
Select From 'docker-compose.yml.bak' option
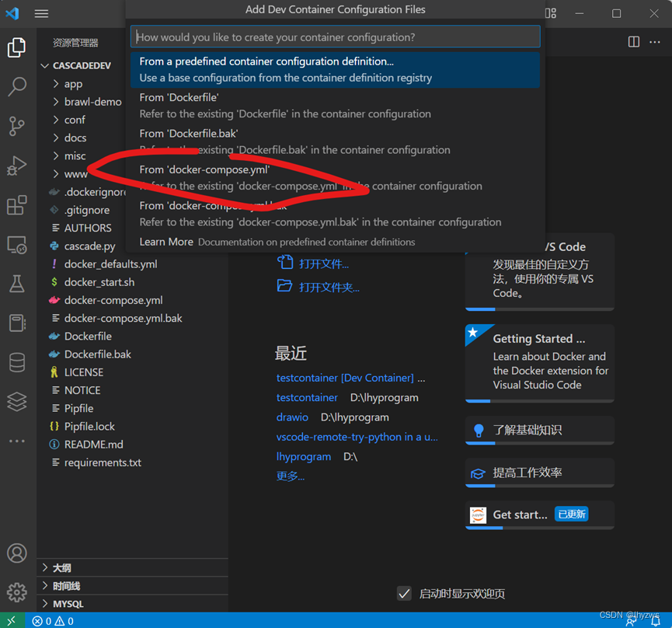pos(335,214)
